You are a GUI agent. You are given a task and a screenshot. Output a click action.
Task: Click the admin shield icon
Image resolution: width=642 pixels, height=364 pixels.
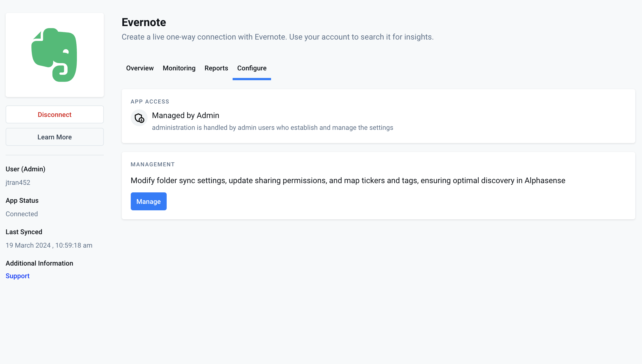click(139, 118)
